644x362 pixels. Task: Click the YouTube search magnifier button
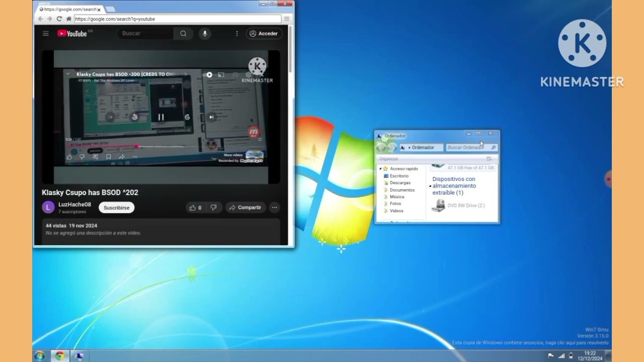point(183,34)
